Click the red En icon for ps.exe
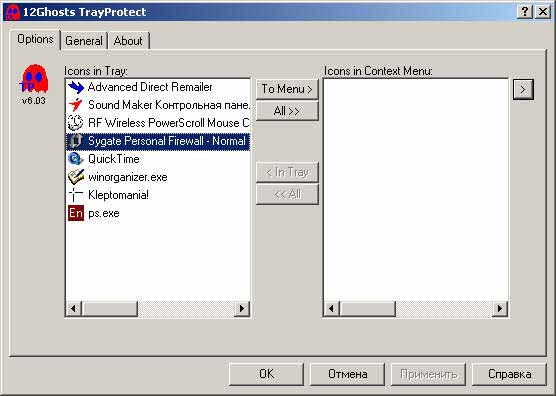Viewport: 556px width, 396px height. 76,213
